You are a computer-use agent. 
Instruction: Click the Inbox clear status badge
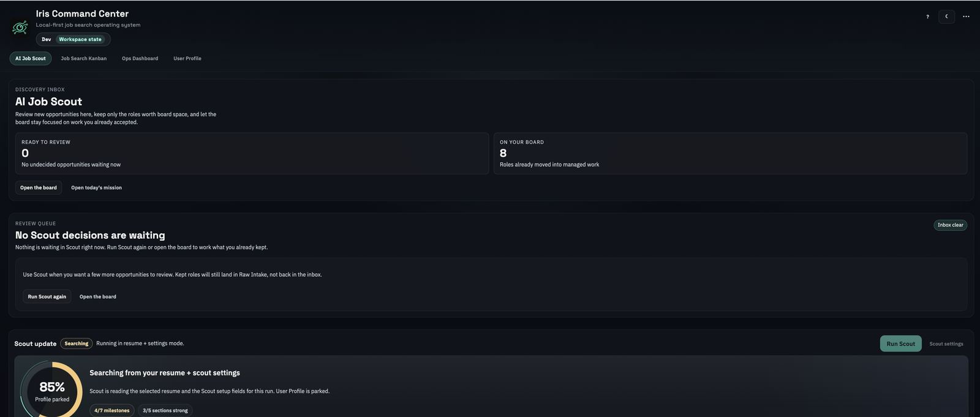[x=949, y=225]
